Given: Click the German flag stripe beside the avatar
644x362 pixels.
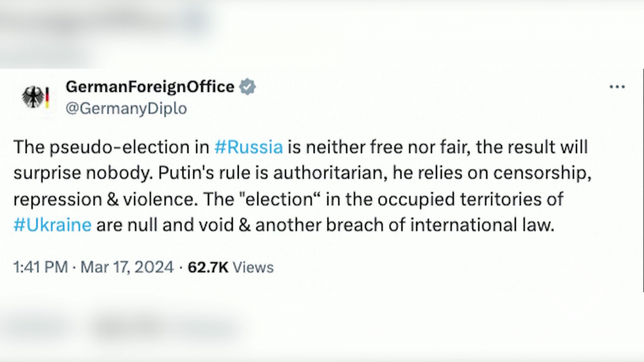Looking at the screenshot, I should click(x=47, y=98).
